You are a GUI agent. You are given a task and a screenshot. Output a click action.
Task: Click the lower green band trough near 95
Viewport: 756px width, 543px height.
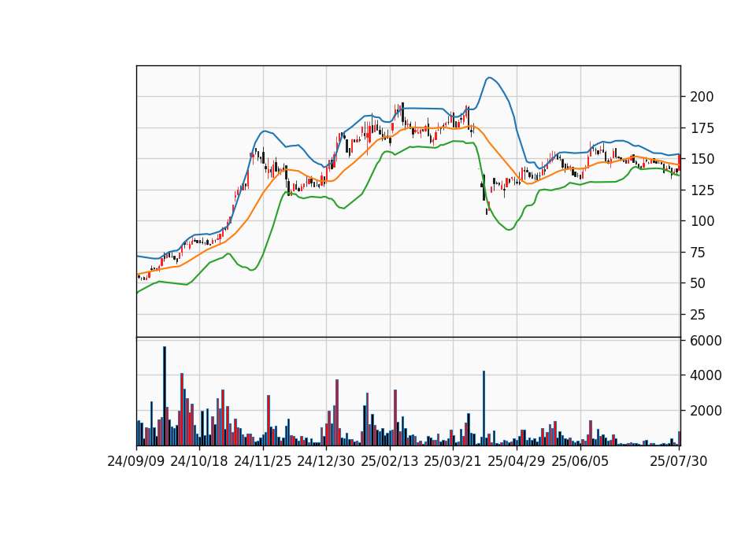[510, 229]
